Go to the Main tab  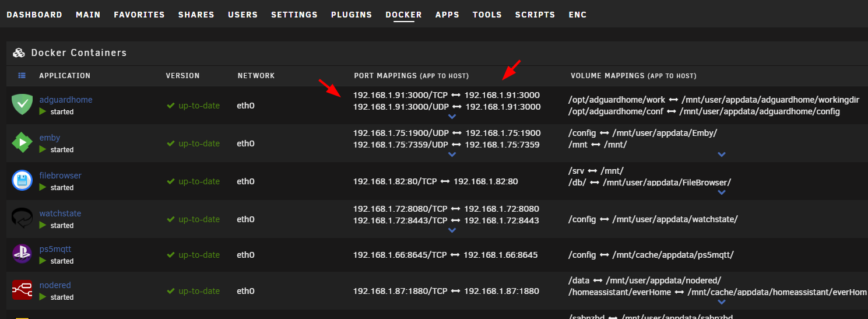(x=88, y=15)
